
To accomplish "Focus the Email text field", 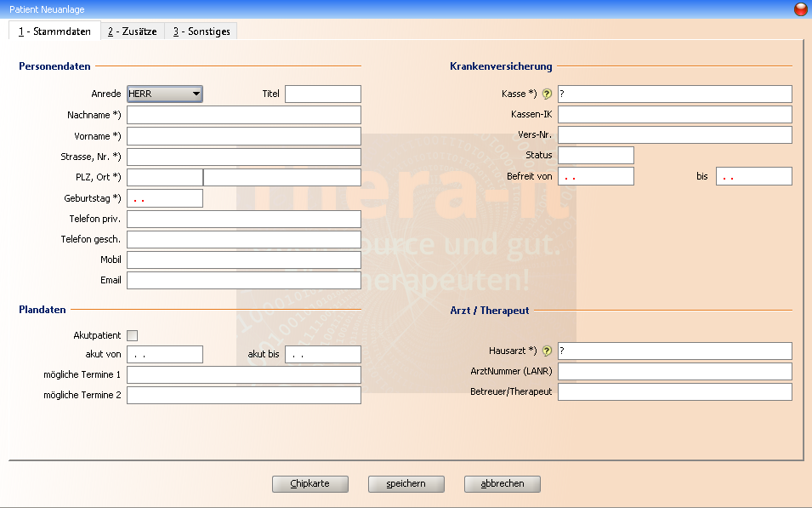I will click(x=243, y=281).
